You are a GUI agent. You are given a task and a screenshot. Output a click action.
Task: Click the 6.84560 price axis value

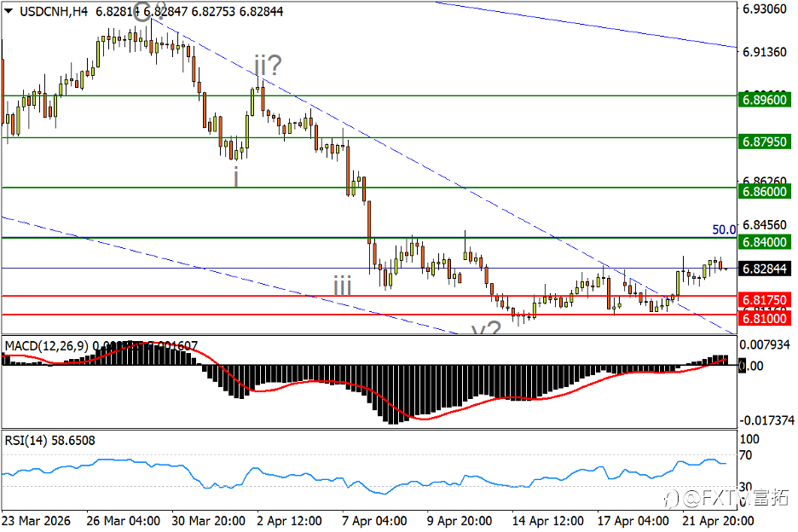click(765, 224)
